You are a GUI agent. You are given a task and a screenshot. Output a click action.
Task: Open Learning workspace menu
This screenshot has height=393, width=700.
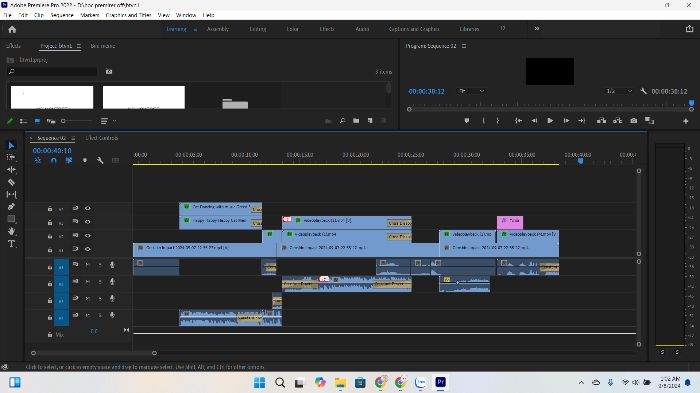(x=195, y=29)
